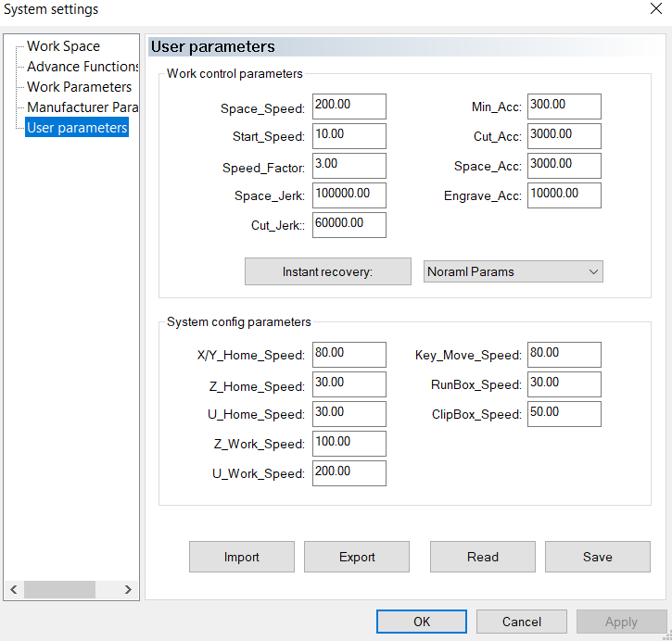672x641 pixels.
Task: Edit the X/Y_Home_Speed field
Action: pos(349,354)
